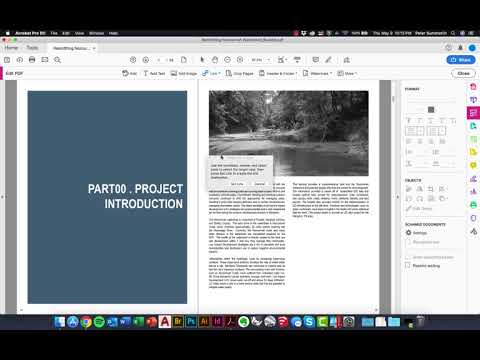Click the highlighted pink Edit PDF sidebar icon

click(x=473, y=113)
